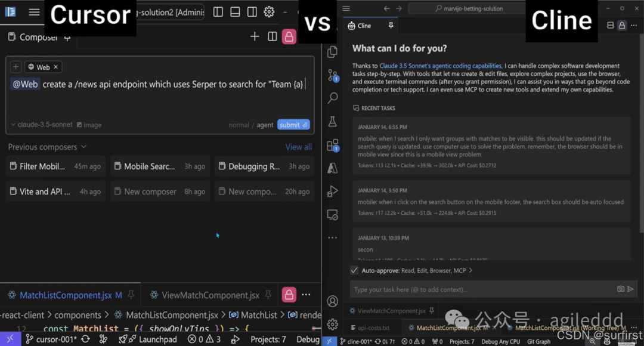Pin the MatchListComponent.jsx tab in Cursor
644x346 pixels.
coord(131,295)
